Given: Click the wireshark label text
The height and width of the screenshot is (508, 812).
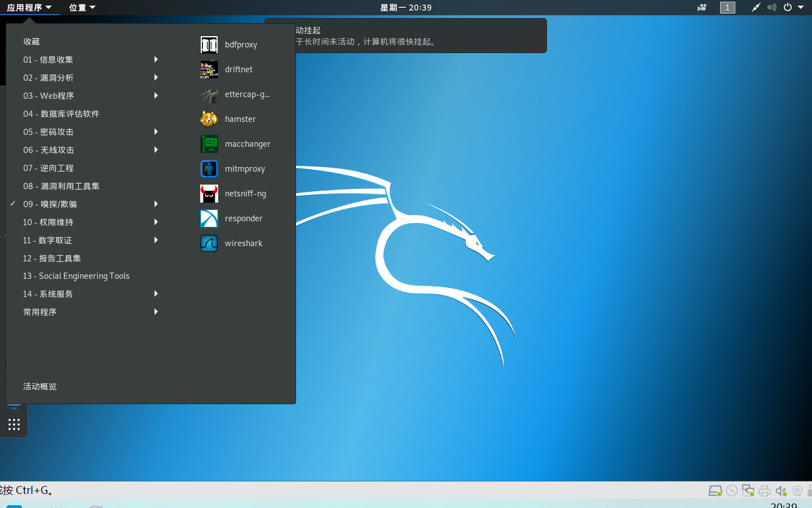Looking at the screenshot, I should tap(244, 243).
